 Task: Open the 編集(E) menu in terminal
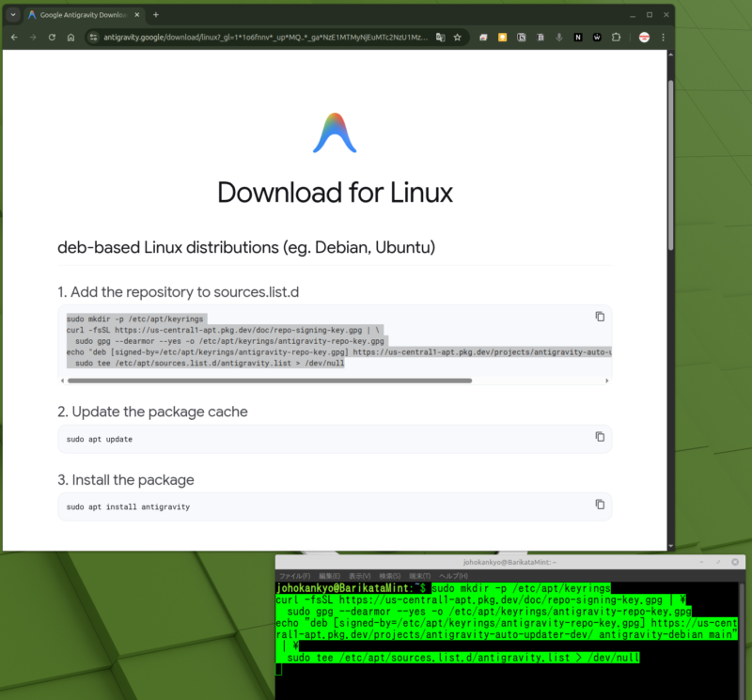[329, 576]
